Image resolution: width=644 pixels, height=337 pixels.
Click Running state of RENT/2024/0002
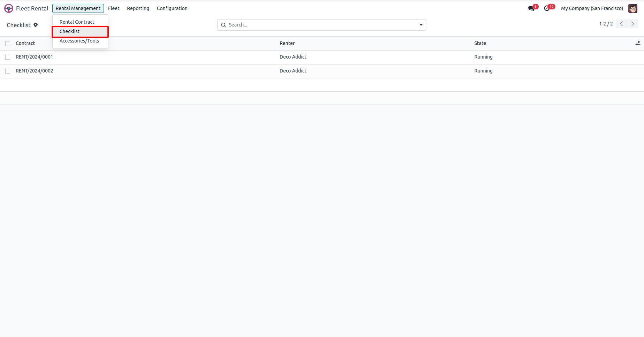point(483,71)
